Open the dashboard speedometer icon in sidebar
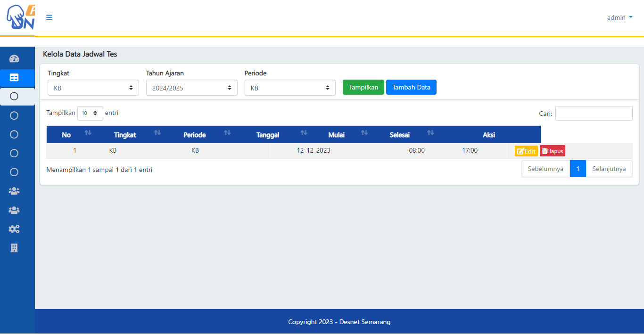The image size is (644, 334). click(14, 59)
